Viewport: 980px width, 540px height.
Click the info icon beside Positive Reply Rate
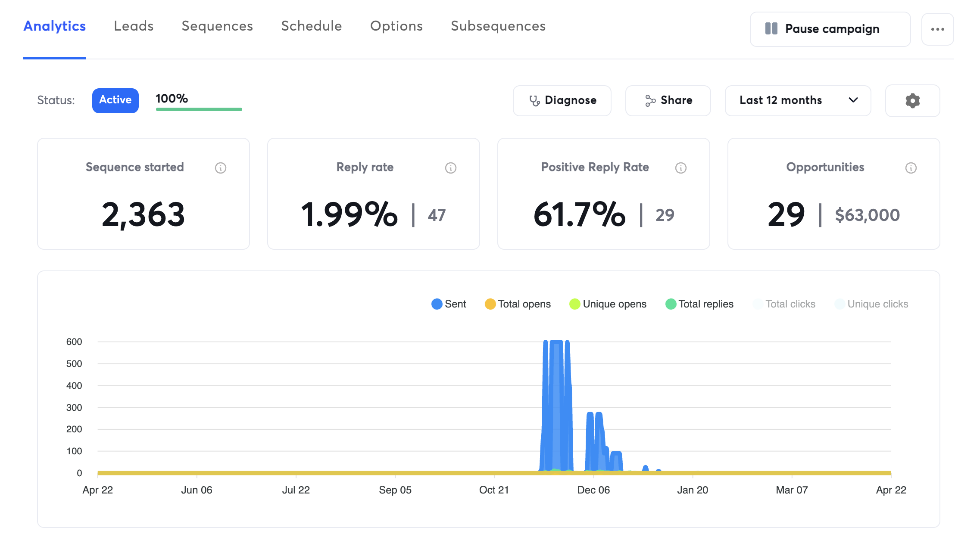click(680, 168)
